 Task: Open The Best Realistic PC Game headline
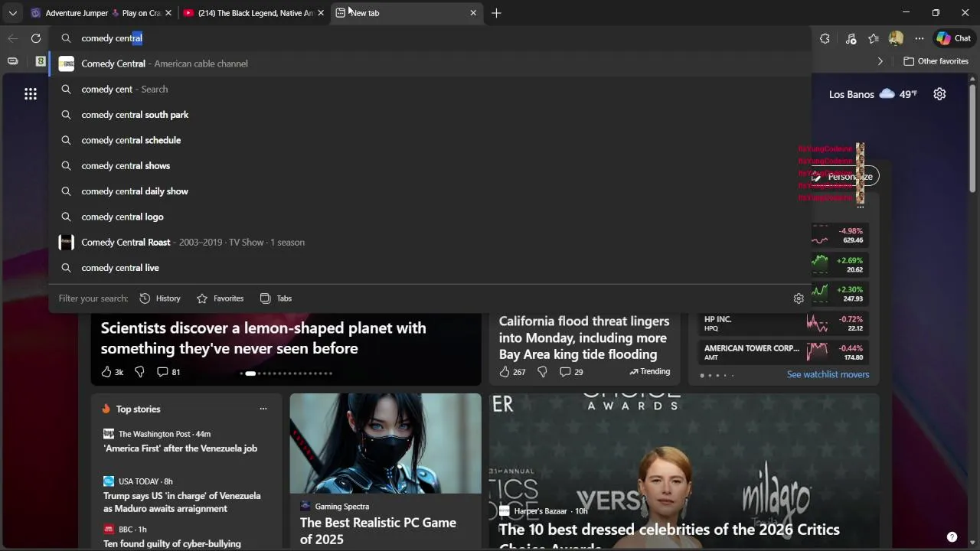click(378, 531)
